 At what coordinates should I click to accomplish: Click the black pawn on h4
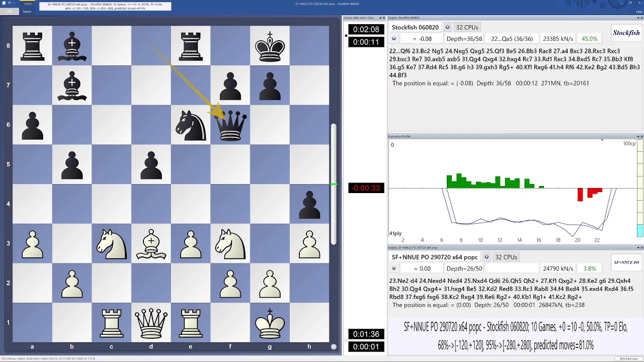coord(309,205)
